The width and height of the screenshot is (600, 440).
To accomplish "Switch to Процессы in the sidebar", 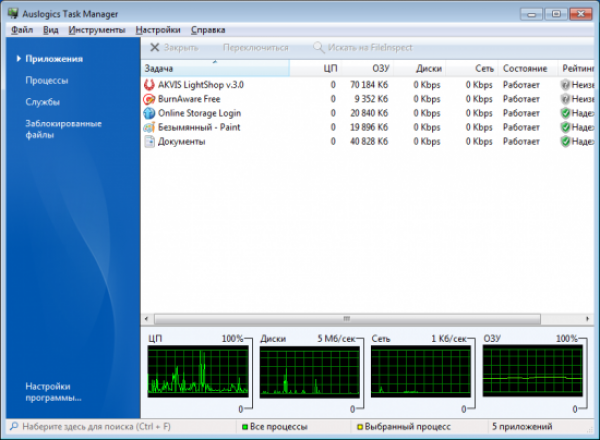I will pos(47,80).
